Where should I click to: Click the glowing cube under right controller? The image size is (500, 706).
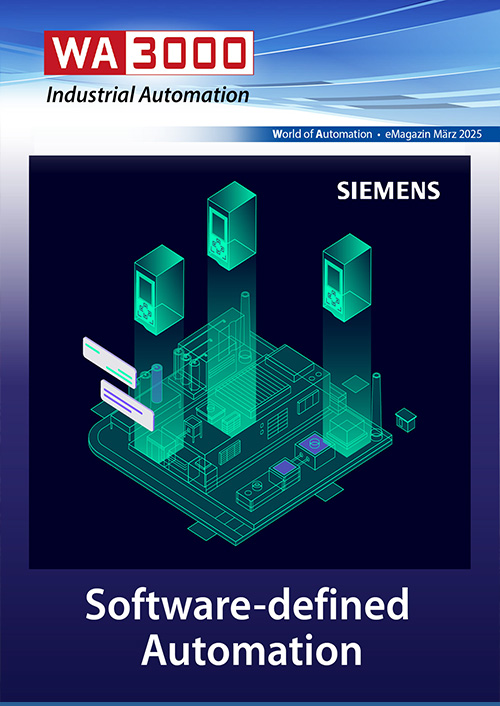[x=345, y=431]
